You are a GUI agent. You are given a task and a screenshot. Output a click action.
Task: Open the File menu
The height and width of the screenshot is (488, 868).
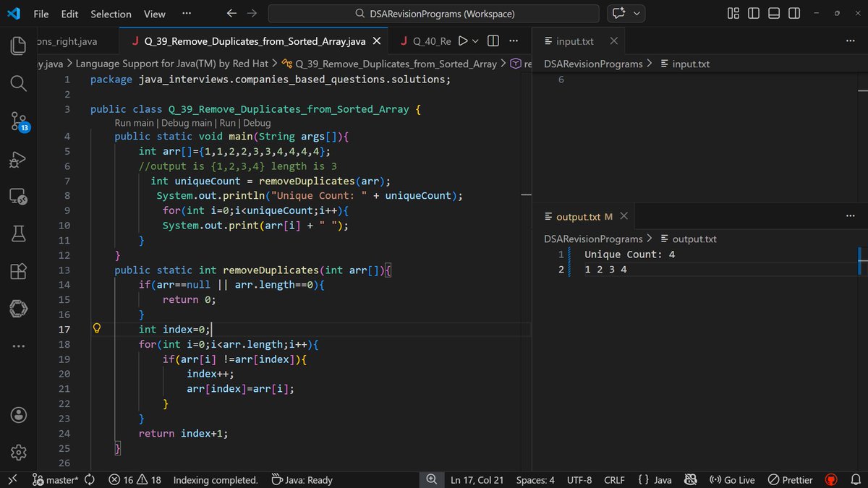click(41, 14)
